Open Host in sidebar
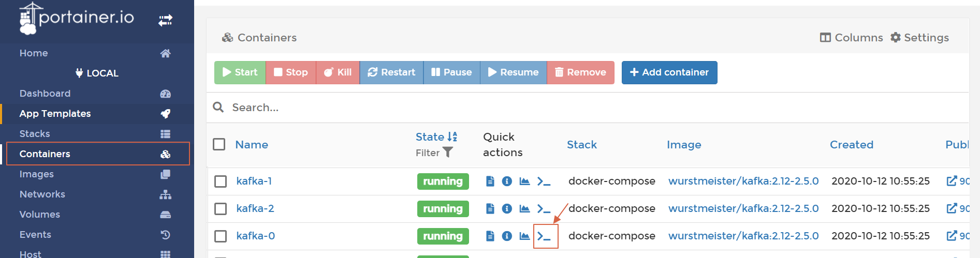Screen dimensions: 980x258 97,253
